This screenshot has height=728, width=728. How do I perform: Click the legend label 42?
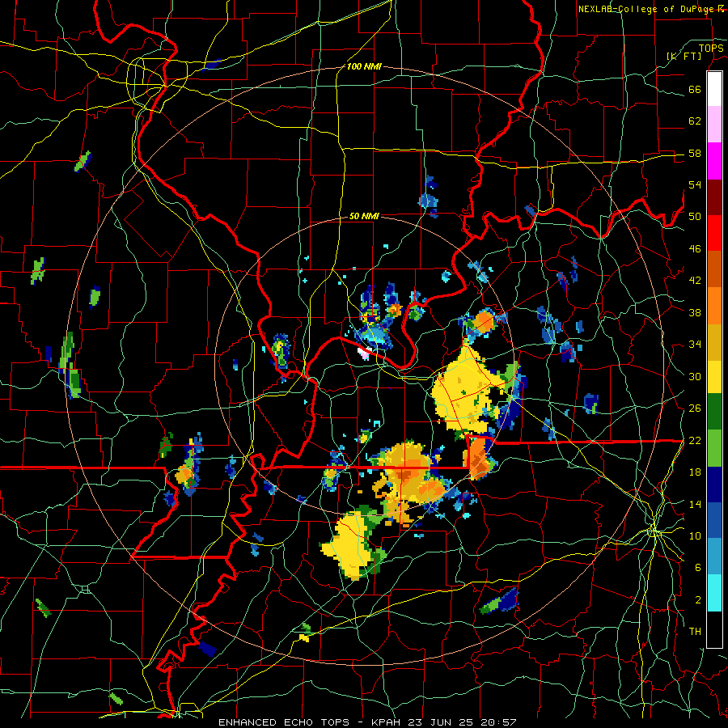click(695, 281)
